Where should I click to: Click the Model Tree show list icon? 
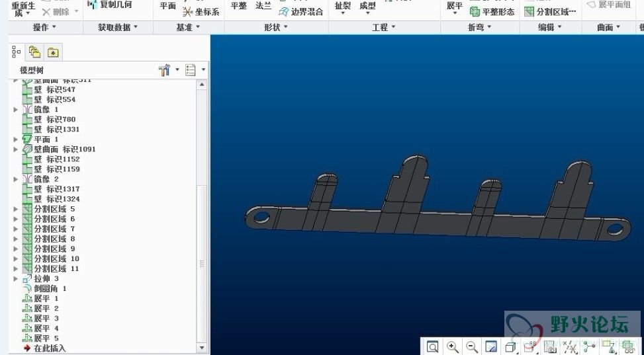190,70
